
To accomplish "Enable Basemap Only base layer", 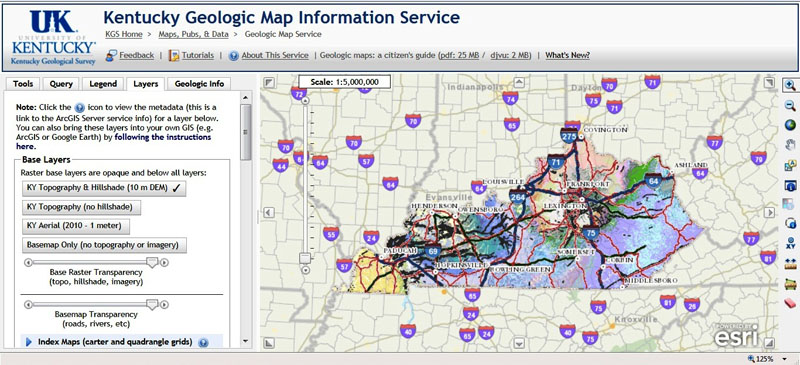I will point(105,245).
